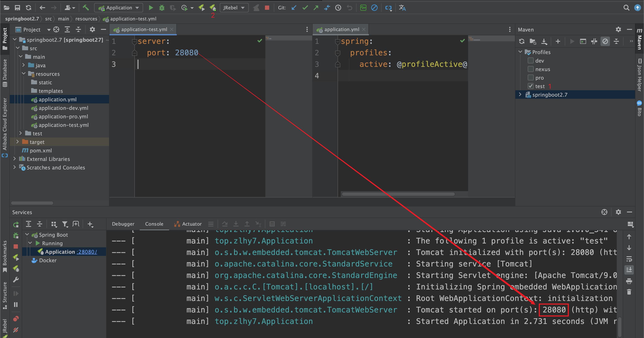The height and width of the screenshot is (338, 644).
Task: Open pom.xml in the Project tree
Action: point(41,150)
